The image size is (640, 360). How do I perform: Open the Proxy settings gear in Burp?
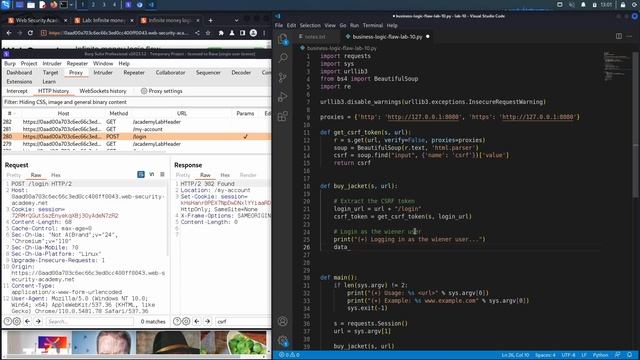click(144, 91)
